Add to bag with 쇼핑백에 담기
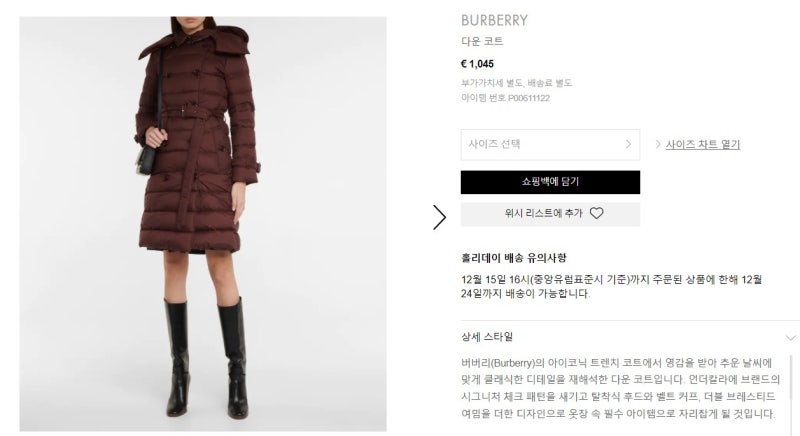The height and width of the screenshot is (436, 800). click(550, 182)
